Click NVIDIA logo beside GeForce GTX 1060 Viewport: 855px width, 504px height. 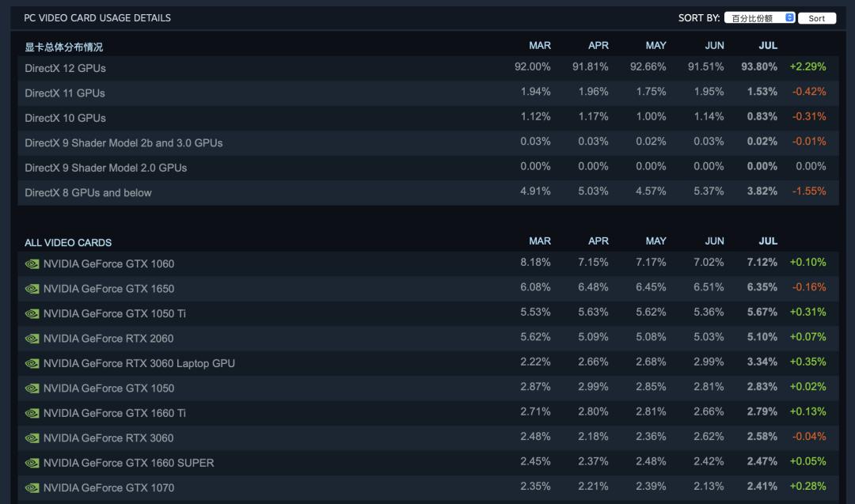32,264
